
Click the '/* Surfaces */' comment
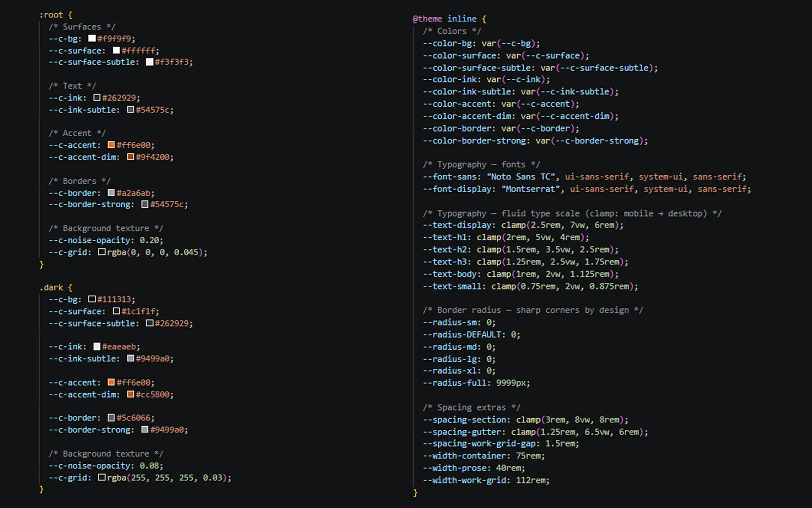pos(82,26)
